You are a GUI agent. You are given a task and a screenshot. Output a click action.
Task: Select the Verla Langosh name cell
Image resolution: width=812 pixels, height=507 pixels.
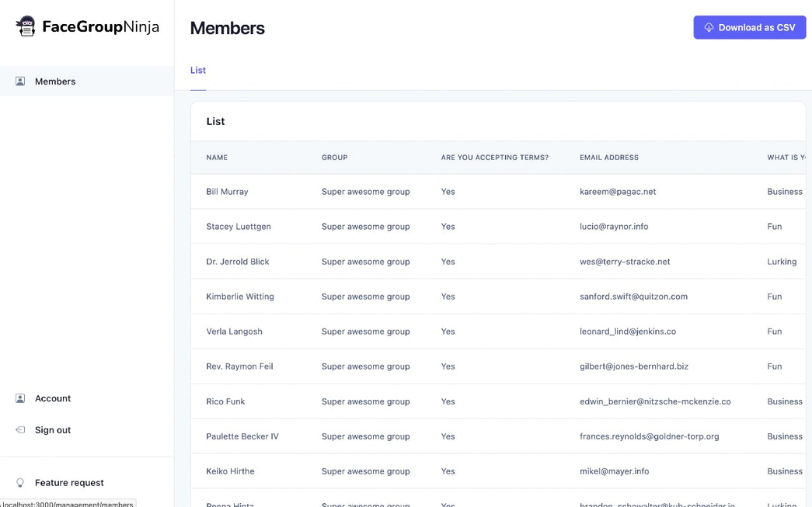[x=234, y=332]
